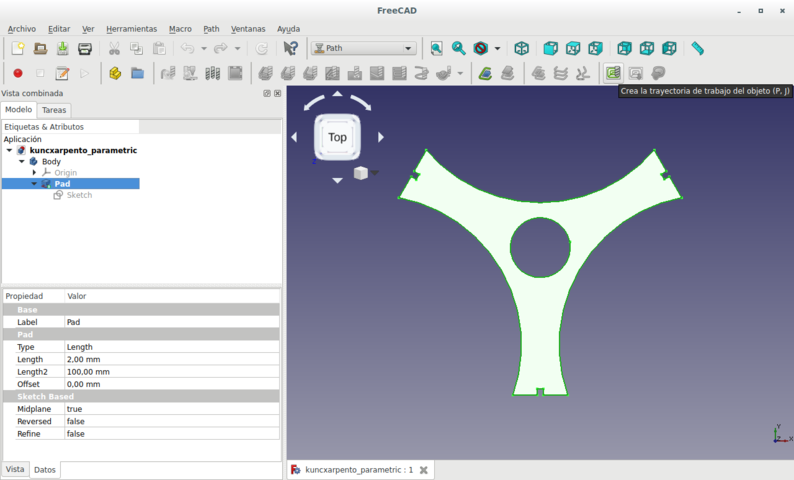
Task: Open the Herramientas menu
Action: (132, 29)
